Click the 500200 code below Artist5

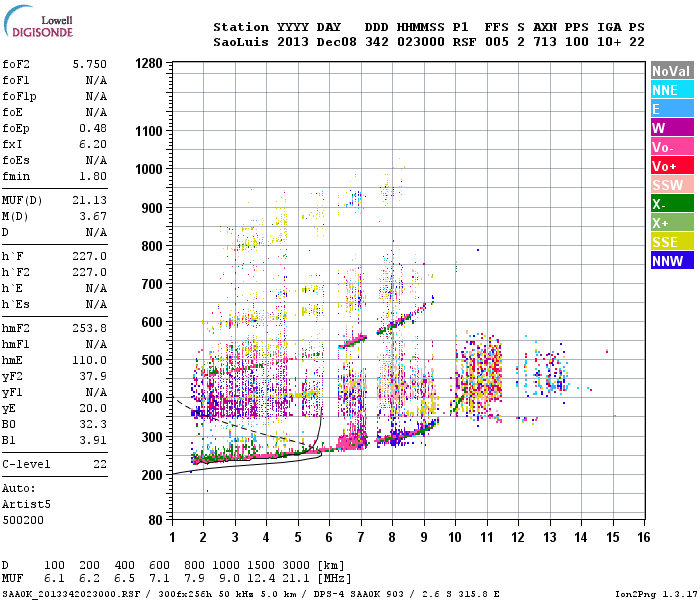[23, 520]
